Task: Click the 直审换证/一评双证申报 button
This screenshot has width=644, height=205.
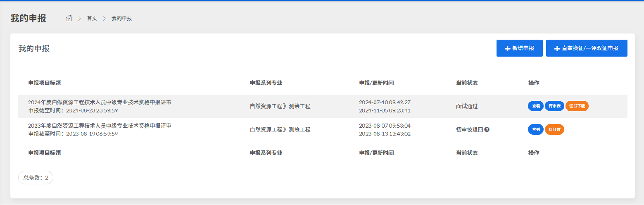Action: click(x=587, y=48)
